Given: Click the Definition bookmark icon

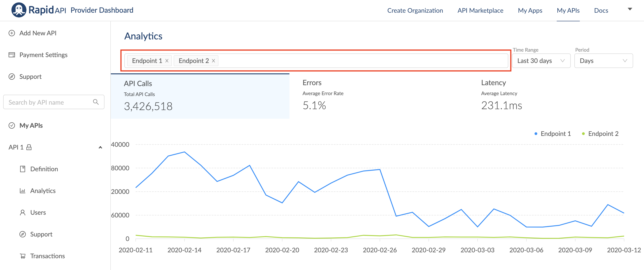Looking at the screenshot, I should coord(23,169).
